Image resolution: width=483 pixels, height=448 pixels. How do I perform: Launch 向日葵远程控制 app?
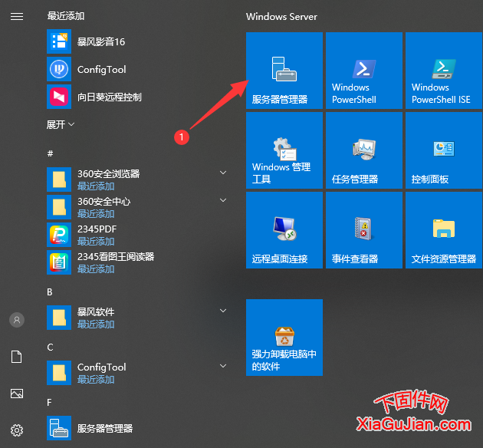click(x=139, y=97)
